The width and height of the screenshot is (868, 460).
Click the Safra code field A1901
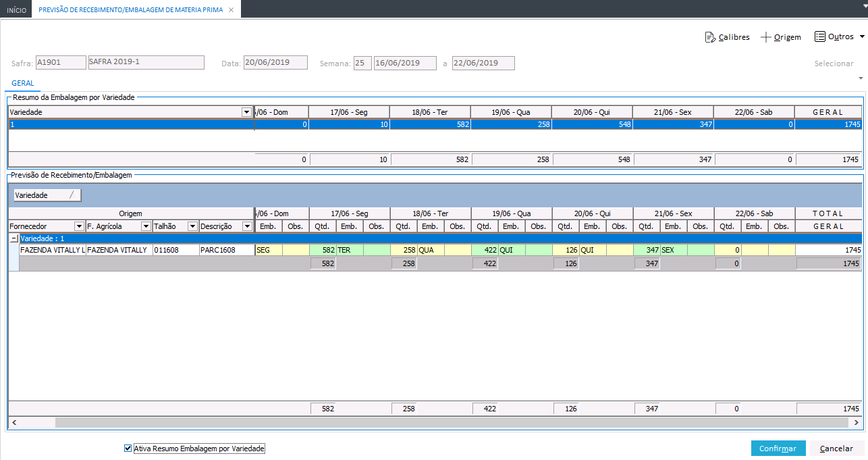click(x=61, y=63)
